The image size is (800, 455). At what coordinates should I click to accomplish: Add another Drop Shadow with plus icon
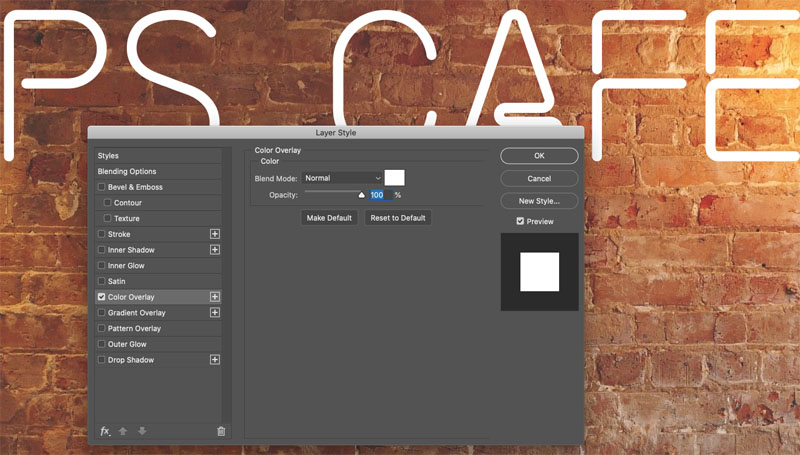pyautogui.click(x=215, y=360)
